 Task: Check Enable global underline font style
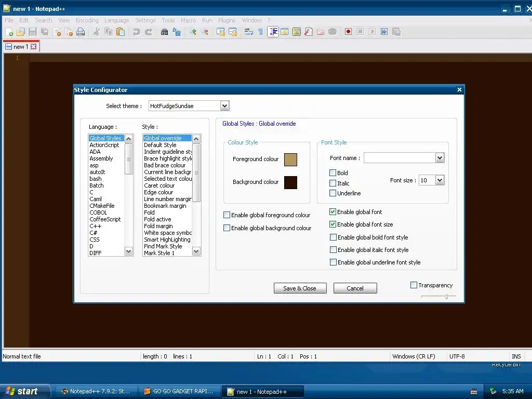[333, 262]
